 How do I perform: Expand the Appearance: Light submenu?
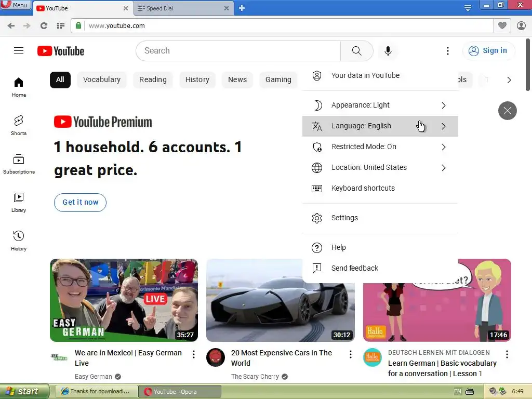pos(380,105)
